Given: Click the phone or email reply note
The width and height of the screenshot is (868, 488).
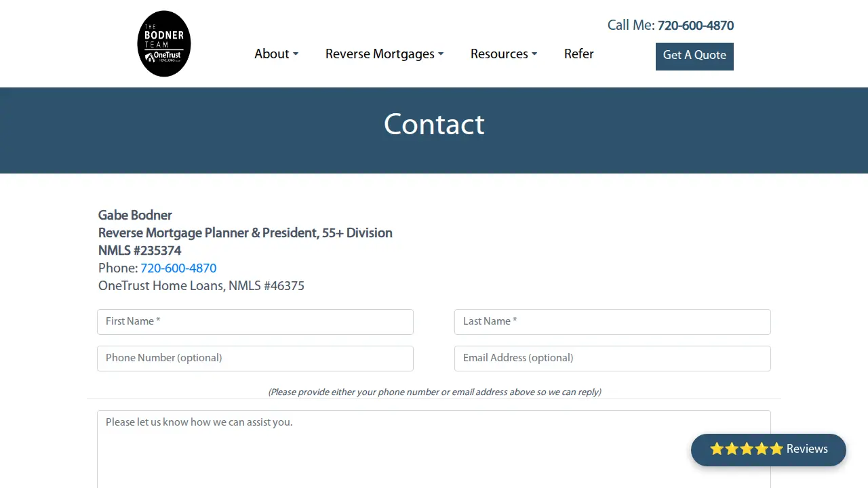Looking at the screenshot, I should pos(435,392).
